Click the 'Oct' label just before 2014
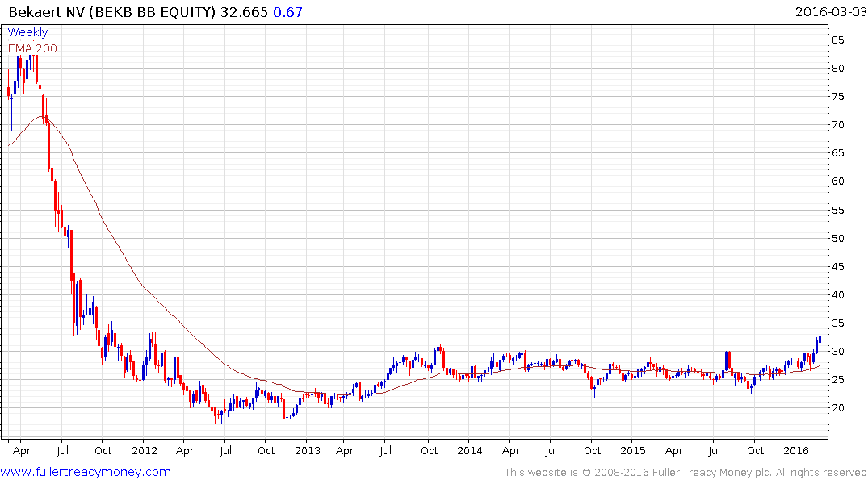This screenshot has height=484, width=868. click(x=429, y=450)
